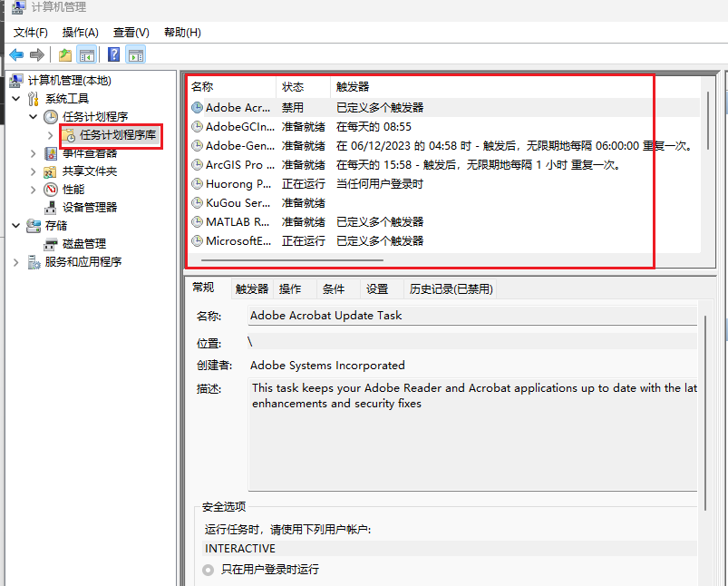Click the Up one level folder icon
728x586 pixels.
(x=65, y=54)
